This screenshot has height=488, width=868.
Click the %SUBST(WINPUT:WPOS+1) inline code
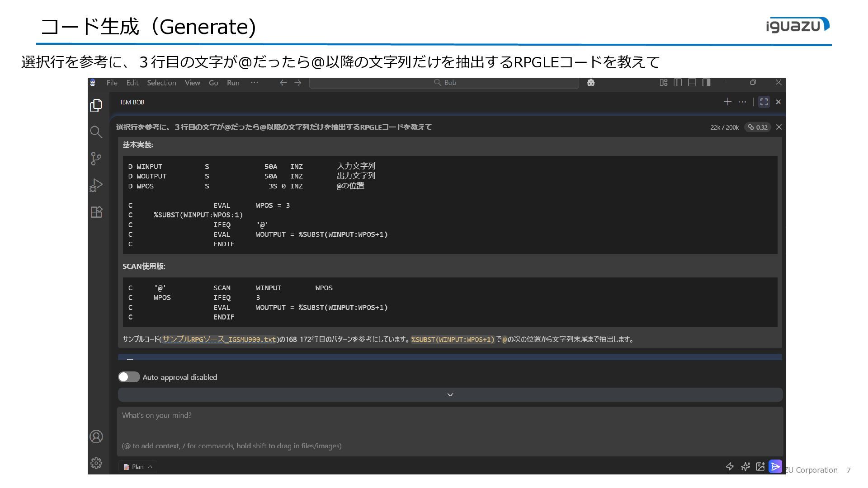[x=453, y=339]
